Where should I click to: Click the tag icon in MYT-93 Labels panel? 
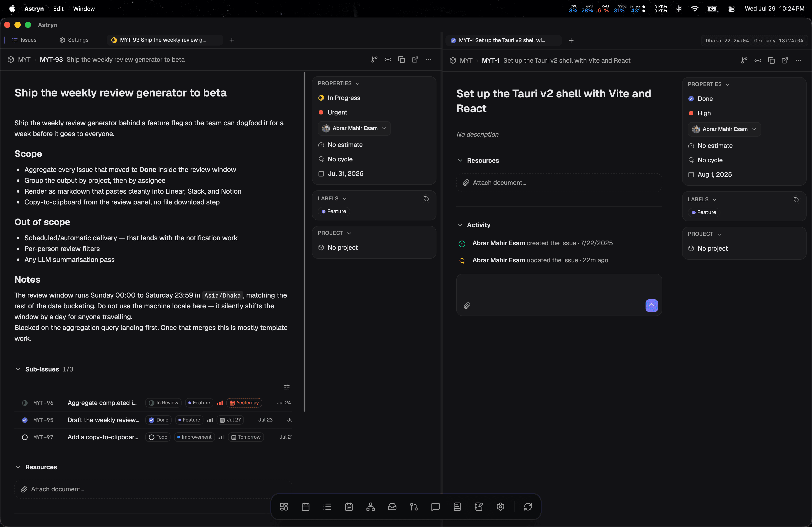pyautogui.click(x=426, y=199)
